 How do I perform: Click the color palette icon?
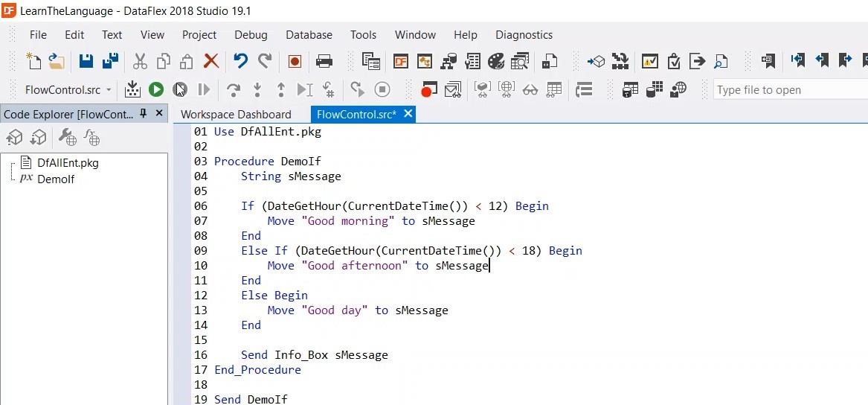496,61
